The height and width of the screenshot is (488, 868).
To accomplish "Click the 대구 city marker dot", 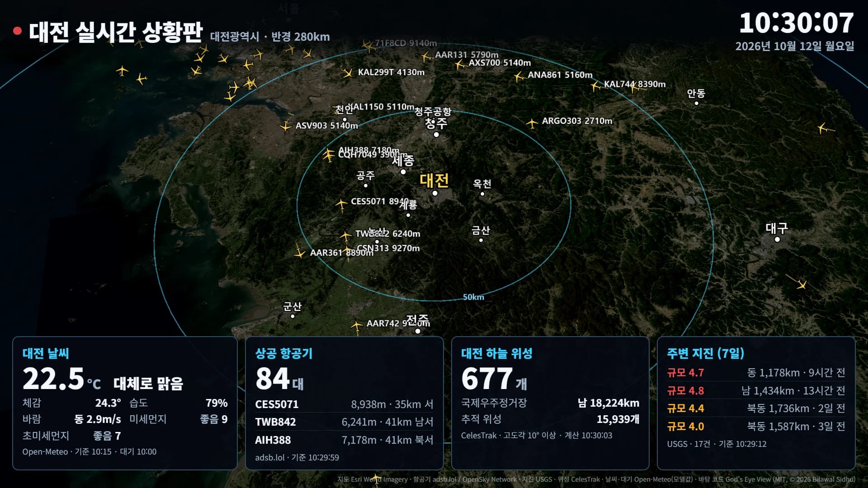I will [x=777, y=239].
